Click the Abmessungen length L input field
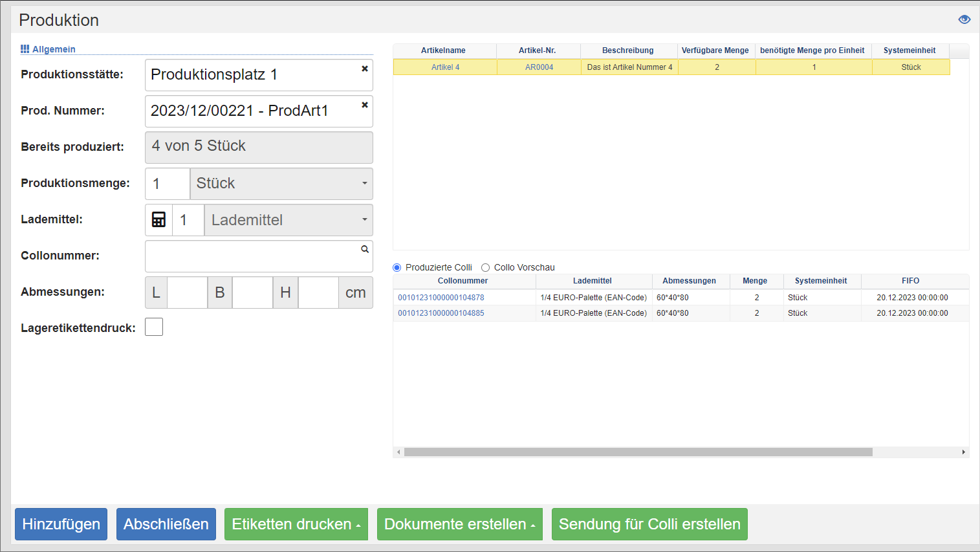 187,293
